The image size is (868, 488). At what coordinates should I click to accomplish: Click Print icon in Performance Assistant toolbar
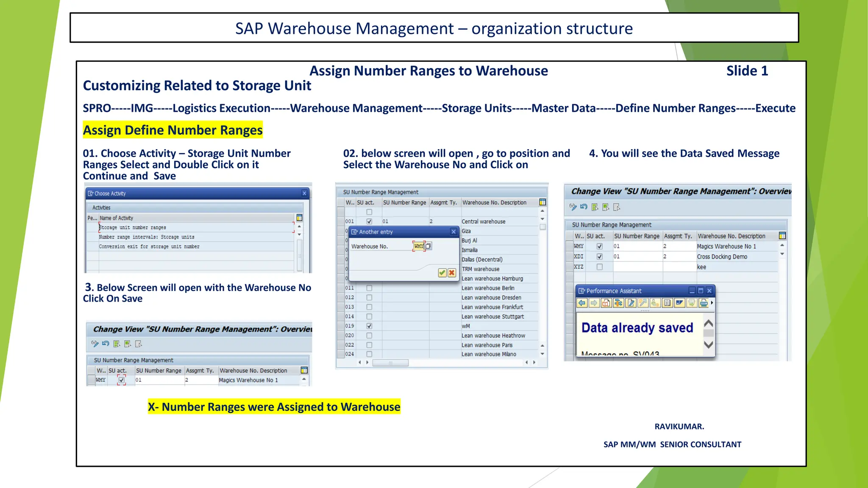(704, 303)
